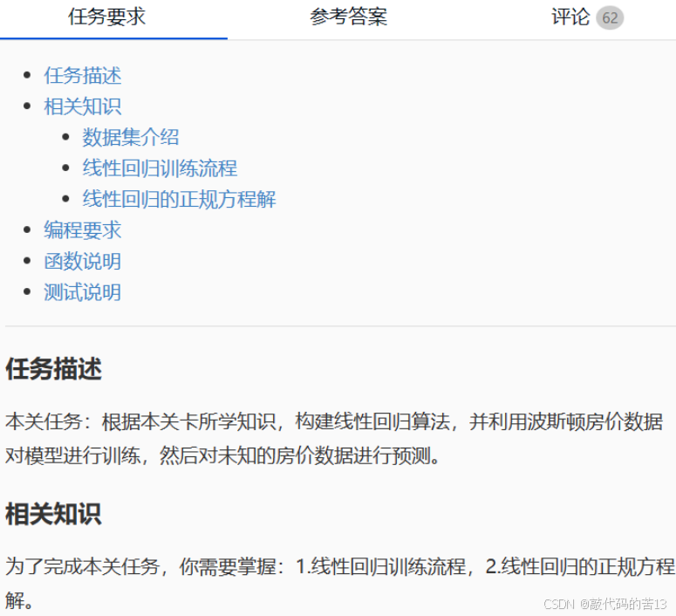The image size is (676, 616).
Task: Open the 线性回归训练流程 contents link
Action: (x=160, y=168)
